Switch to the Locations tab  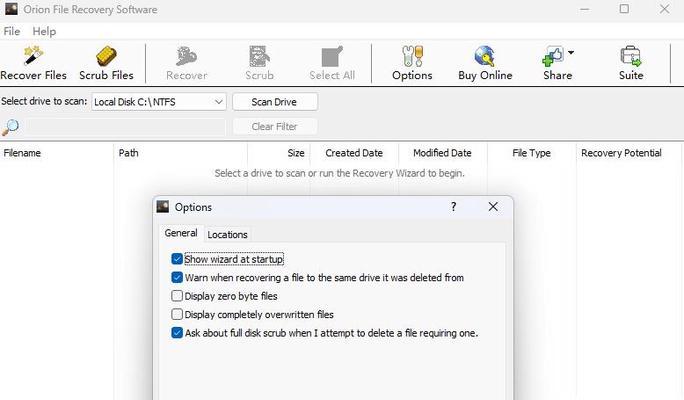(x=227, y=234)
